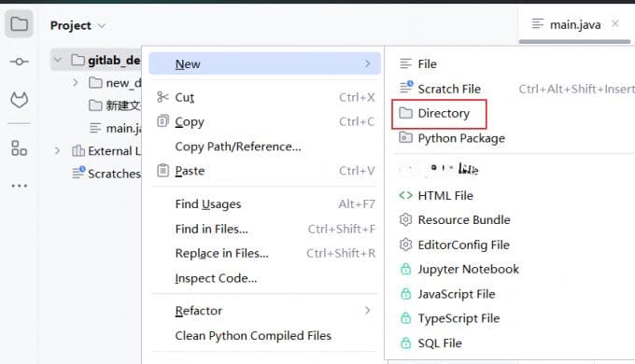The height and width of the screenshot is (364, 635).
Task: Click the Alt+F7 shortcut text
Action: point(357,204)
